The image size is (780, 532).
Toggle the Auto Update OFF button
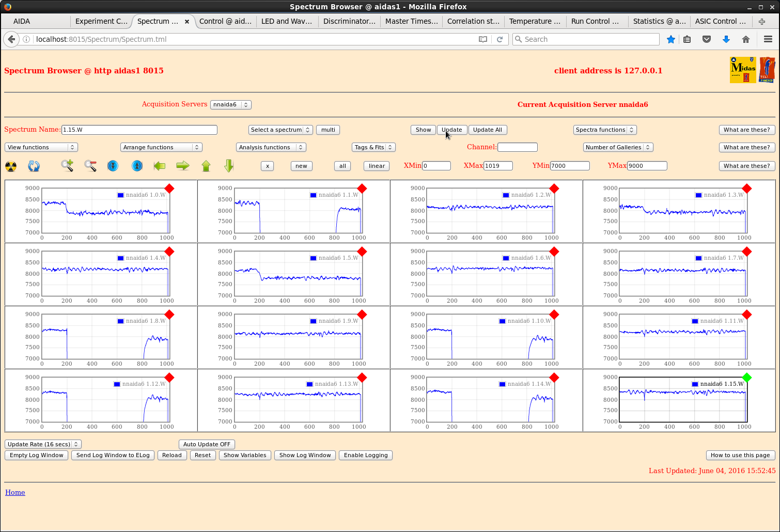click(207, 444)
